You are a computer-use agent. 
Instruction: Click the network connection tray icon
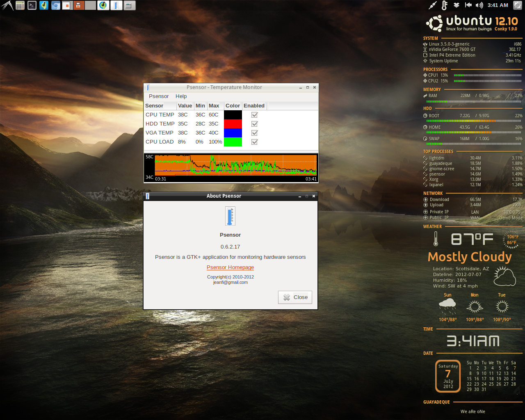(x=433, y=5)
